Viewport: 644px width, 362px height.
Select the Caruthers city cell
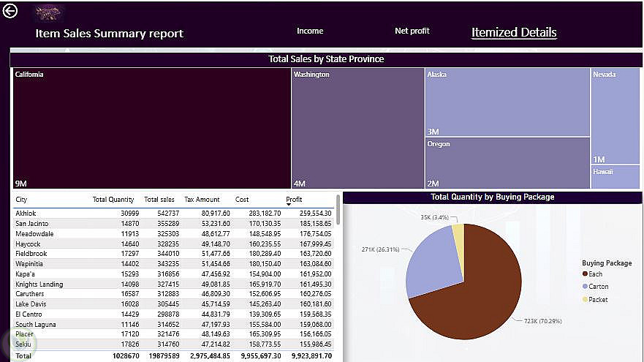pos(29,294)
